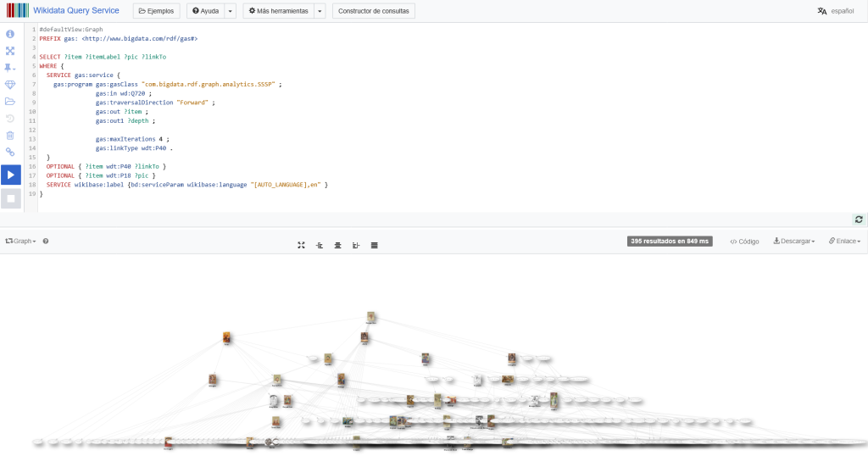Viewport: 868px width, 467px height.
Task: Run the query with the play button
Action: tap(10, 175)
